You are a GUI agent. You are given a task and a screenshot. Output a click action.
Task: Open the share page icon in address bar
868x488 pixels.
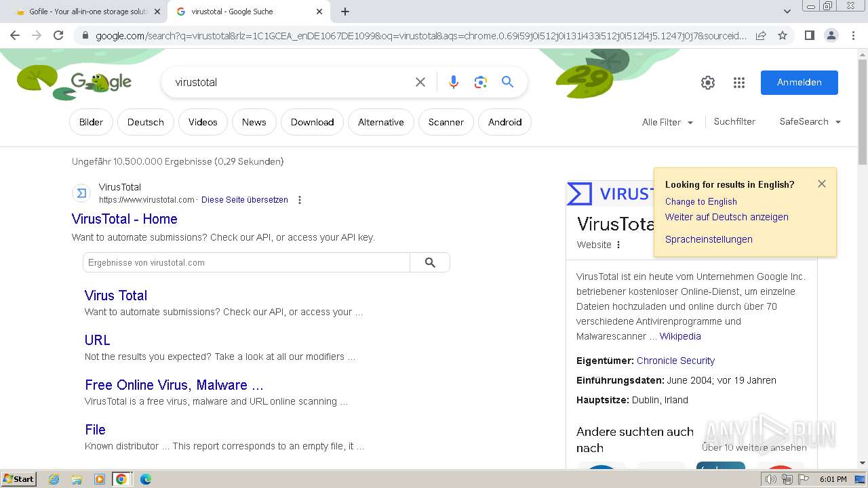click(761, 35)
